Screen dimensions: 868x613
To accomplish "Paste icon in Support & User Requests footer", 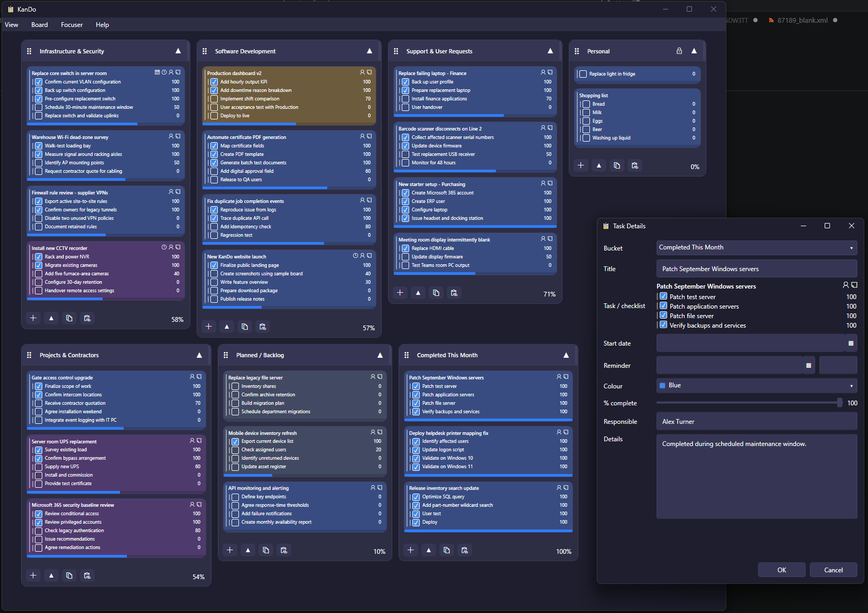I will (x=454, y=293).
